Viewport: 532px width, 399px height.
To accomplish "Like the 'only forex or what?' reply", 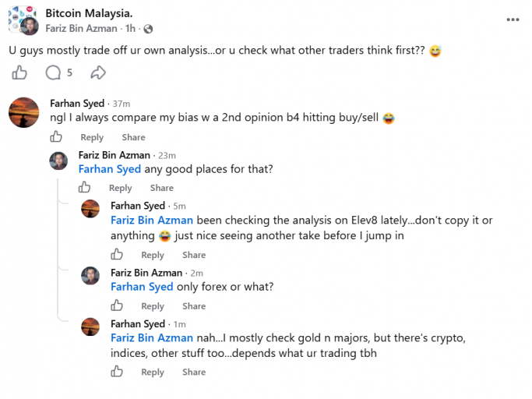I will tap(116, 305).
